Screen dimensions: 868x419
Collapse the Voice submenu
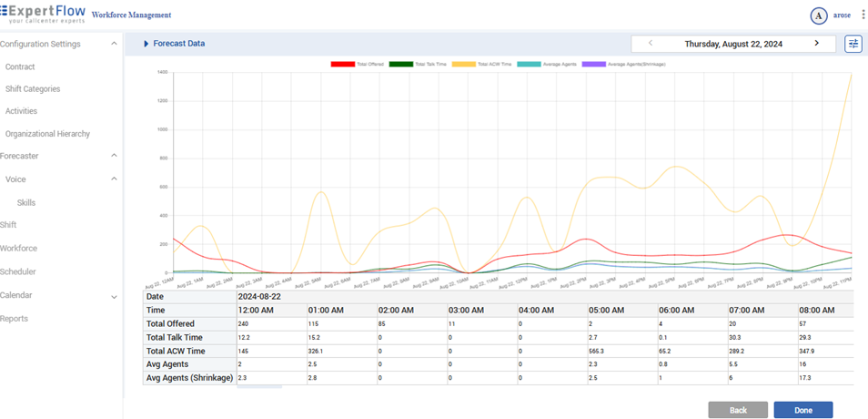114,179
